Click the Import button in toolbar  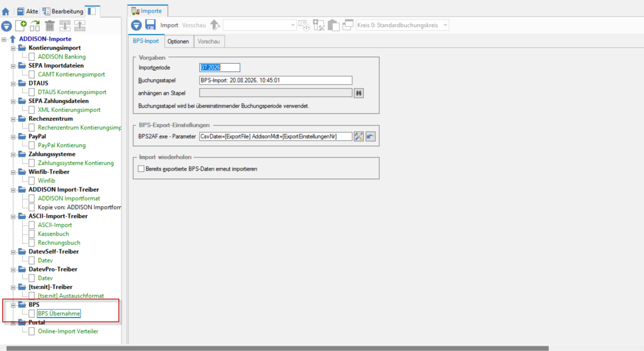point(169,25)
